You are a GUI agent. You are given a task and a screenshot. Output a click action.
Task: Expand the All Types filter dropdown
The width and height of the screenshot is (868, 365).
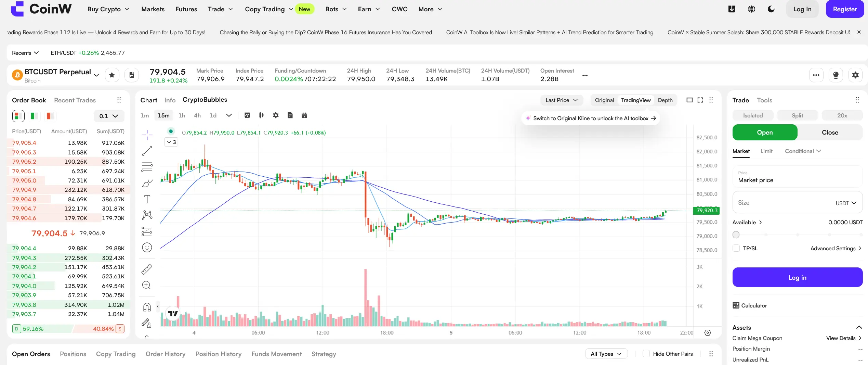(606, 354)
